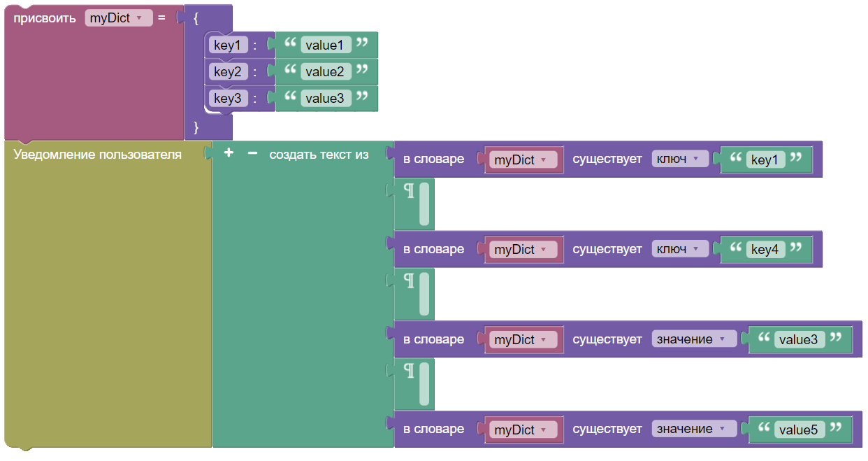This screenshot has width=868, height=461.
Task: Edit the value3 text in the "существует значение" check
Action: click(x=800, y=339)
